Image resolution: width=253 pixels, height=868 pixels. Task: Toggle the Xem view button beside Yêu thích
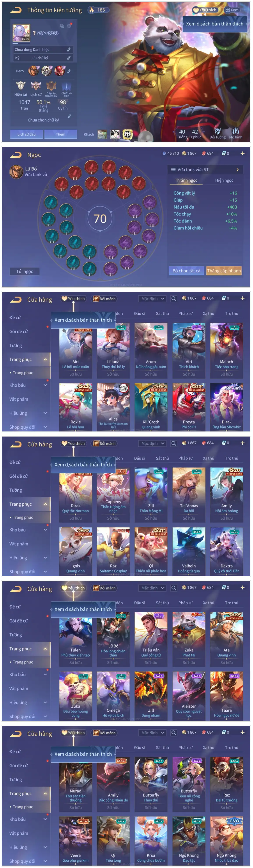[x=232, y=10]
